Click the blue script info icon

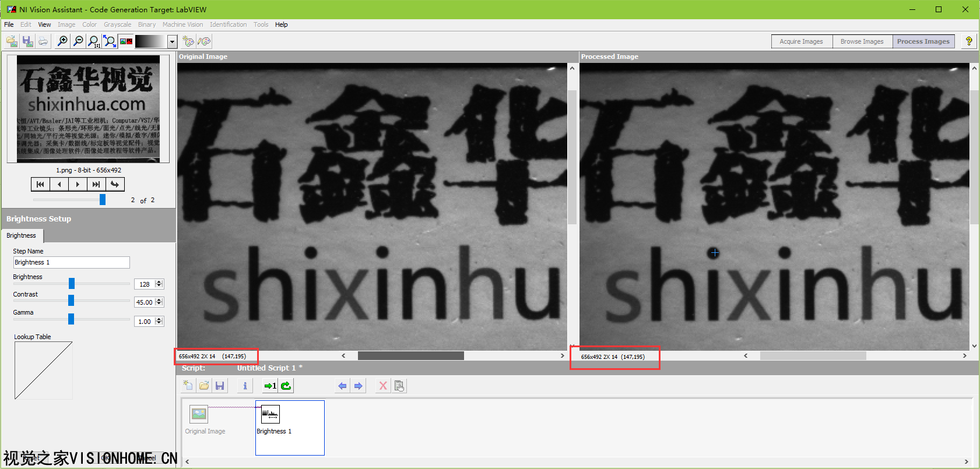(245, 386)
